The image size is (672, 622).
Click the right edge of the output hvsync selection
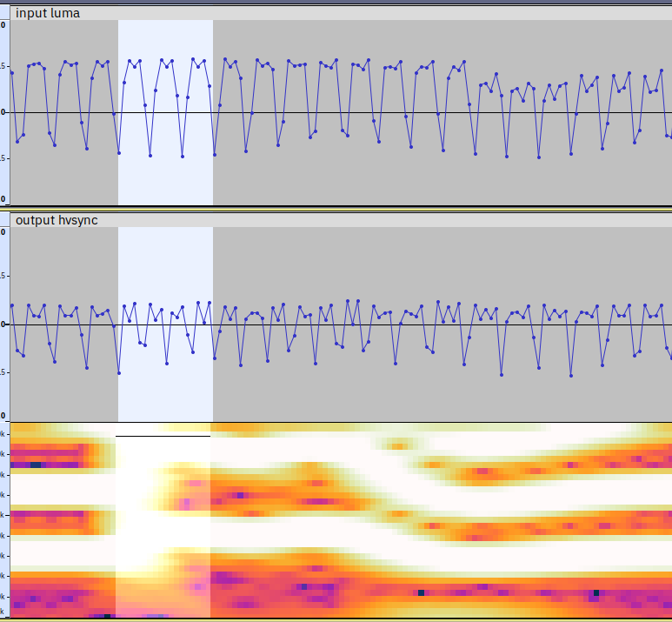(x=213, y=324)
